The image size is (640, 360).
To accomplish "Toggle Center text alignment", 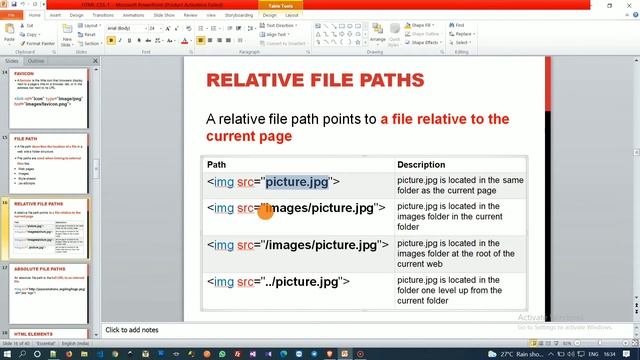I will pyautogui.click(x=210, y=40).
